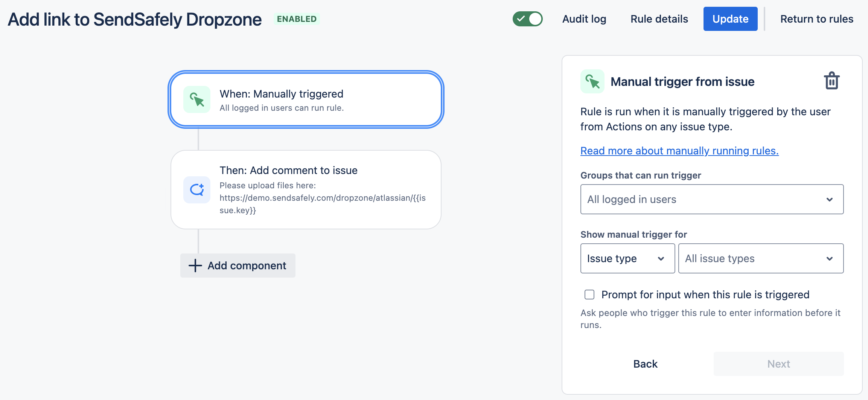This screenshot has height=400, width=868.
Task: Click the ENABLED status badge
Action: pos(297,19)
